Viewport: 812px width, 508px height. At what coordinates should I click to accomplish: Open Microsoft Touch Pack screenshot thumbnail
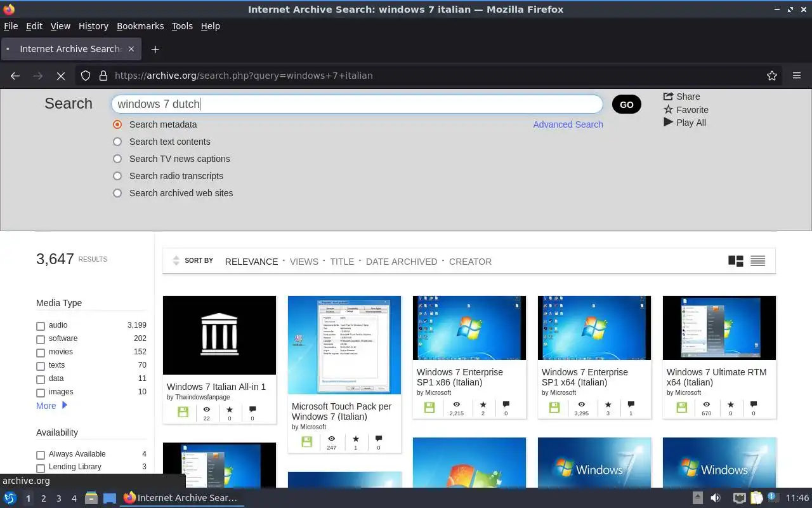click(344, 345)
